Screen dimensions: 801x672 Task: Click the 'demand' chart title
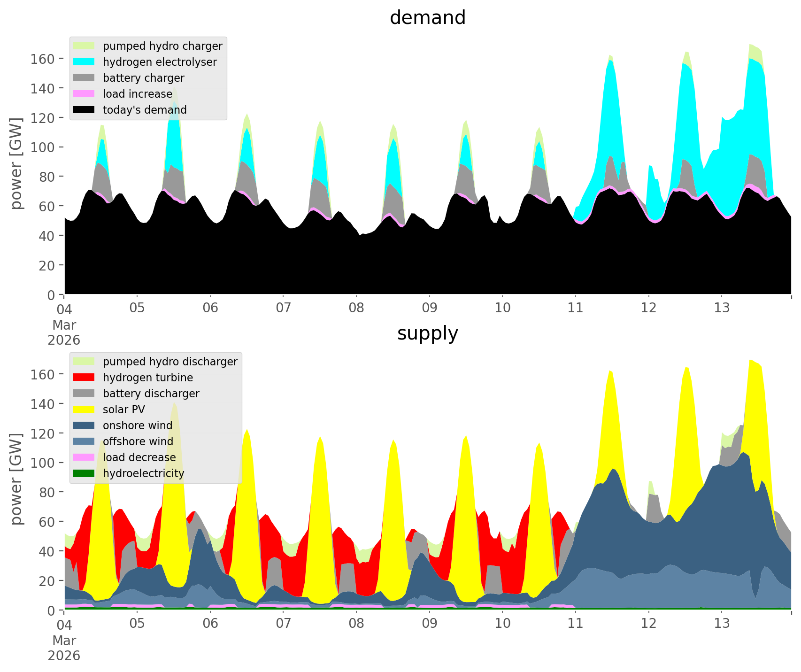427,18
